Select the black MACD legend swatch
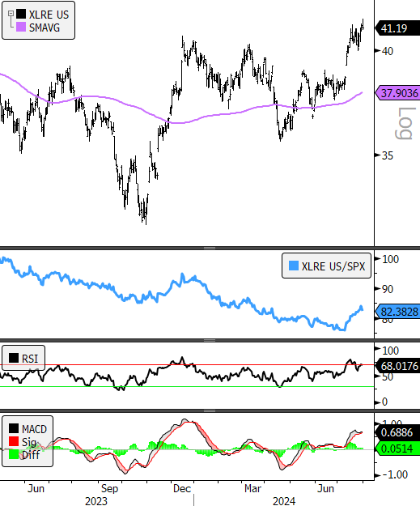 (x=14, y=428)
